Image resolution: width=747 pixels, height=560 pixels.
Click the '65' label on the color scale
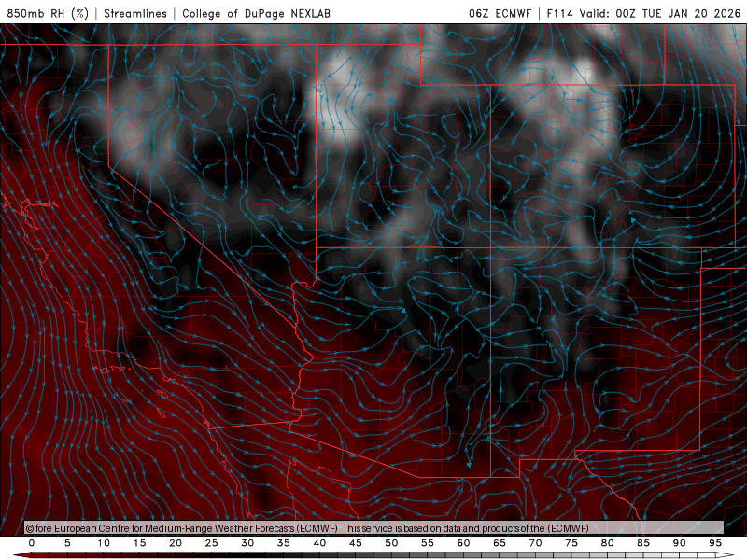(x=500, y=543)
